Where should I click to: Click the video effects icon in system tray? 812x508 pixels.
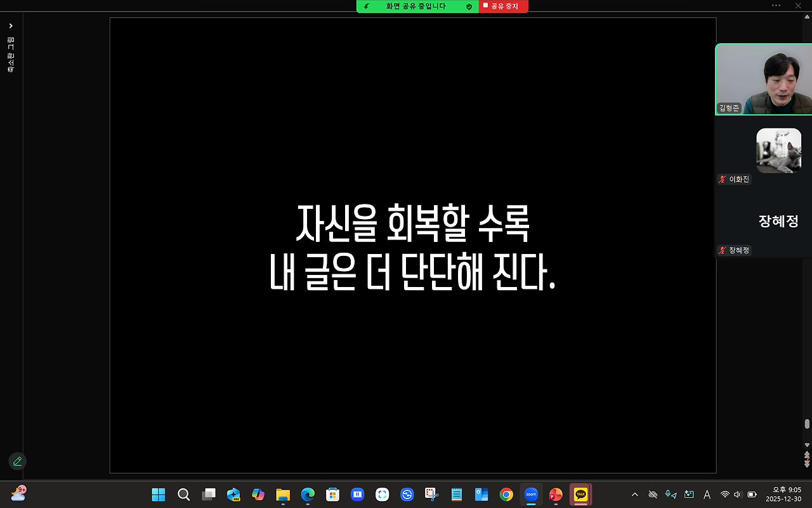pyautogui.click(x=688, y=495)
